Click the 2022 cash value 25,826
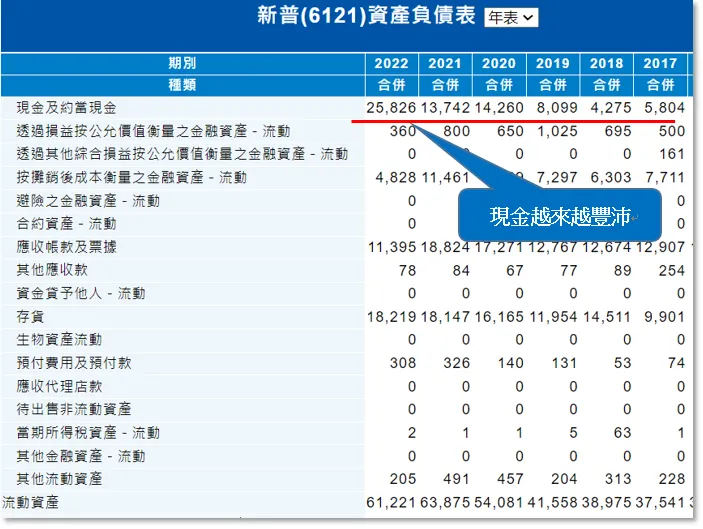The width and height of the screenshot is (703, 529). pyautogui.click(x=391, y=108)
